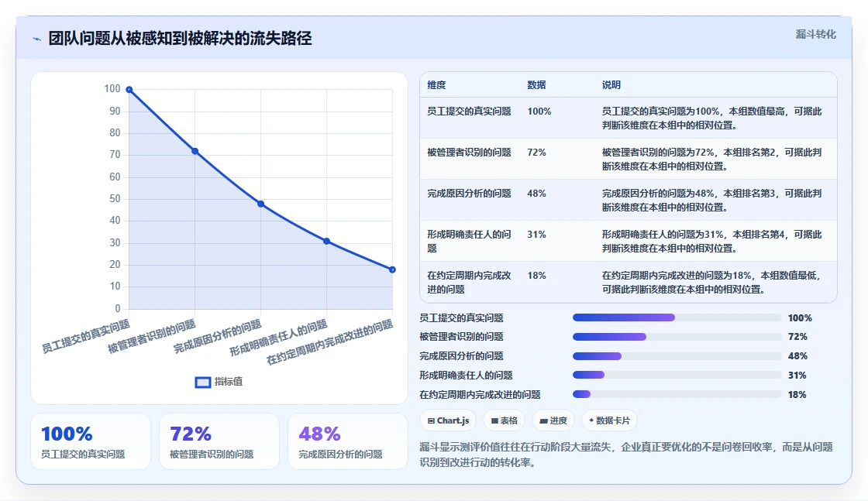Click the summary paragraph starting 漏斗显示测评价值
Screen dimensions: 868x501
[x=626, y=455]
